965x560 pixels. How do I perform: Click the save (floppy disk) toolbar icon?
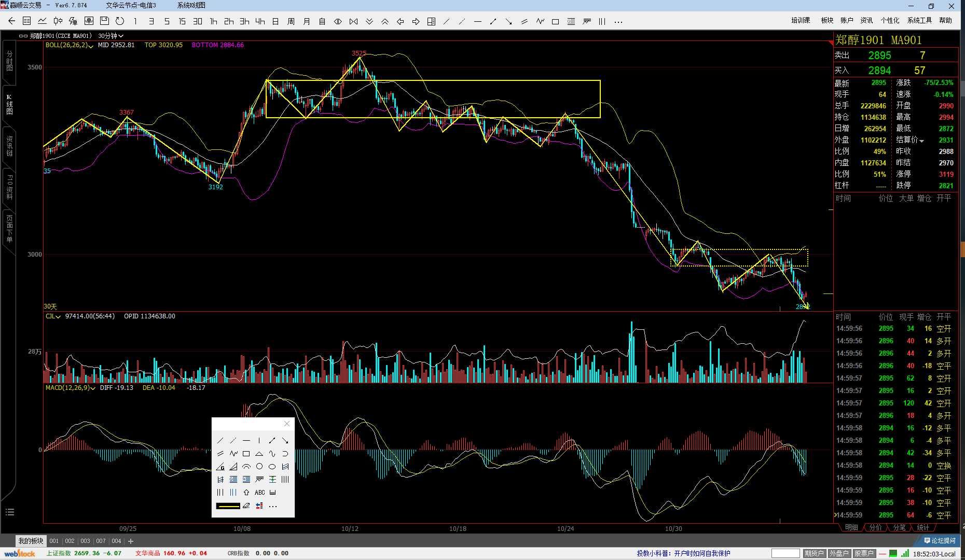click(104, 21)
